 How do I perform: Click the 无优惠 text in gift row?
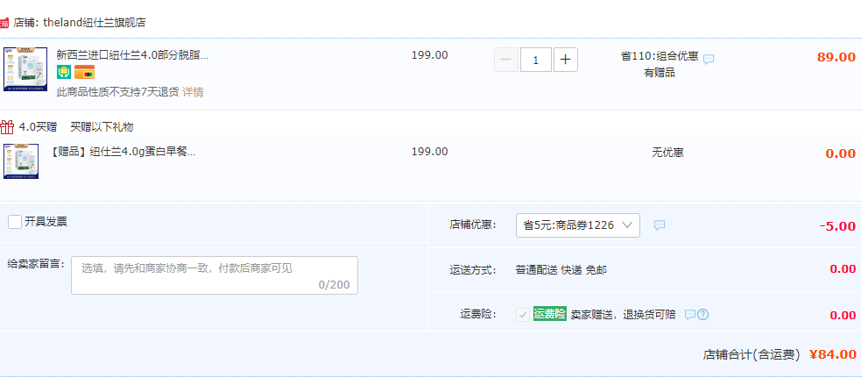[x=667, y=153]
